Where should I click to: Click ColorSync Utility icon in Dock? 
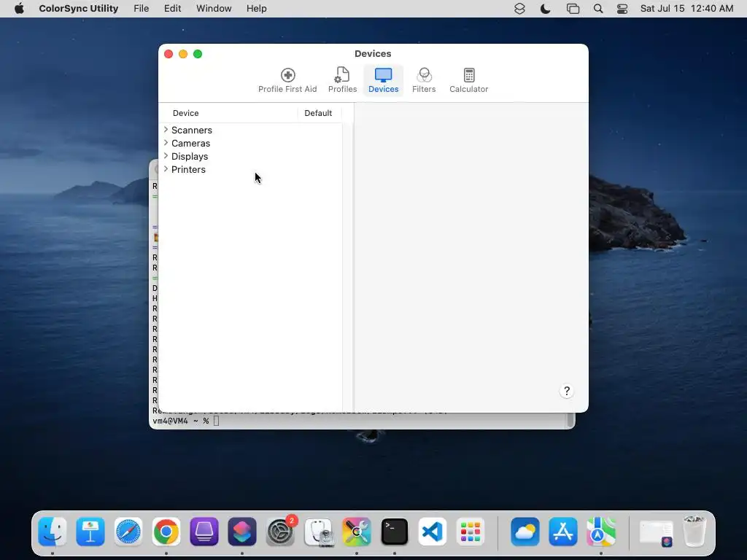356,532
